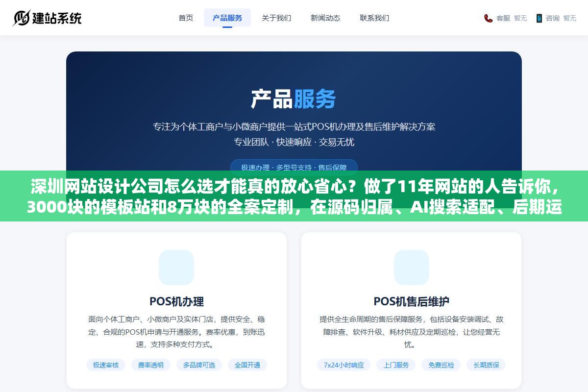Screen dimensions: 588x392
Task: Click the 建站系统 logo icon
Action: coord(22,18)
